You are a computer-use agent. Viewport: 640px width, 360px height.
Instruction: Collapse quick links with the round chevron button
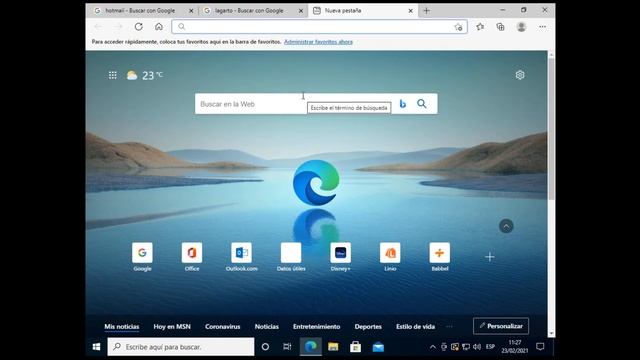click(x=506, y=226)
